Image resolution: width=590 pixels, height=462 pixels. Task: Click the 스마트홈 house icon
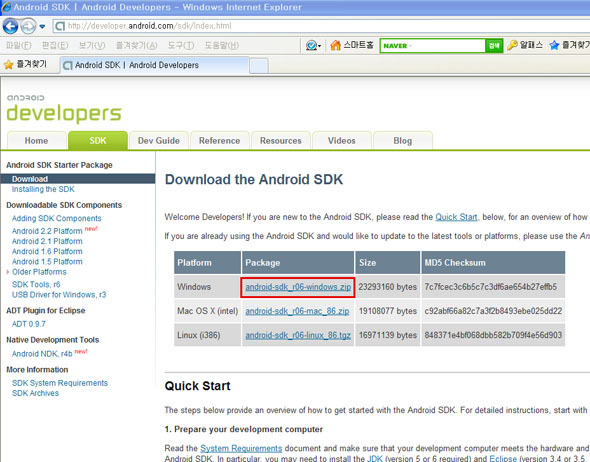coord(335,45)
